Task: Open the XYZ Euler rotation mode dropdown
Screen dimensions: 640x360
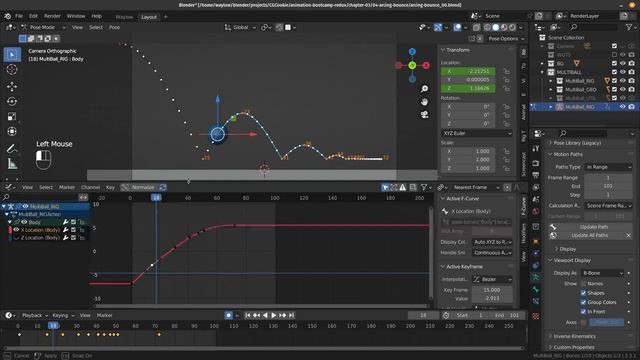Action: click(476, 133)
